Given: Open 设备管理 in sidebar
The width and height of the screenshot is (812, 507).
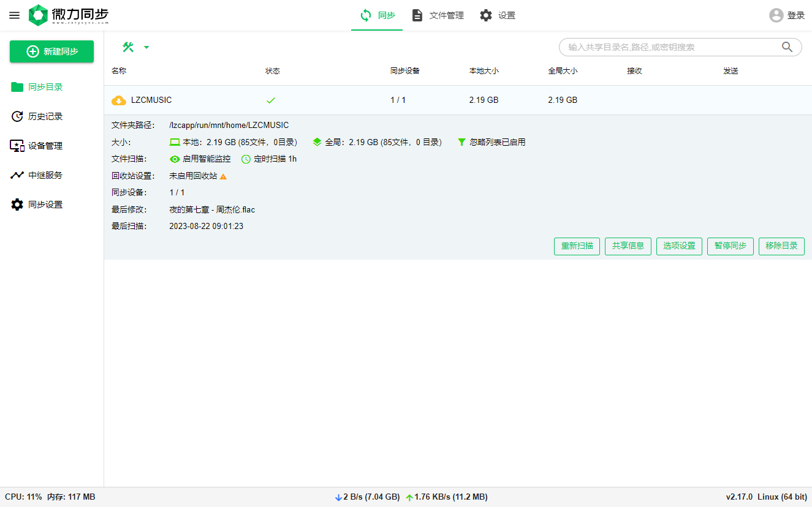Looking at the screenshot, I should (51, 146).
